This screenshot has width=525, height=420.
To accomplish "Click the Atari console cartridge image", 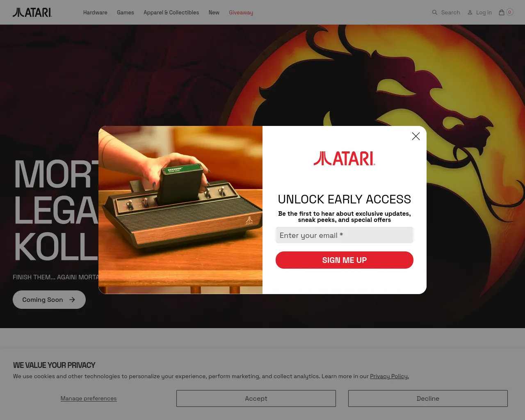I will coord(180,210).
